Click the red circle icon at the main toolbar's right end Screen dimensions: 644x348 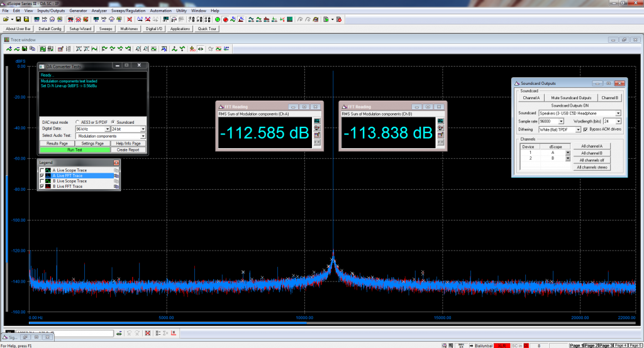tap(339, 19)
